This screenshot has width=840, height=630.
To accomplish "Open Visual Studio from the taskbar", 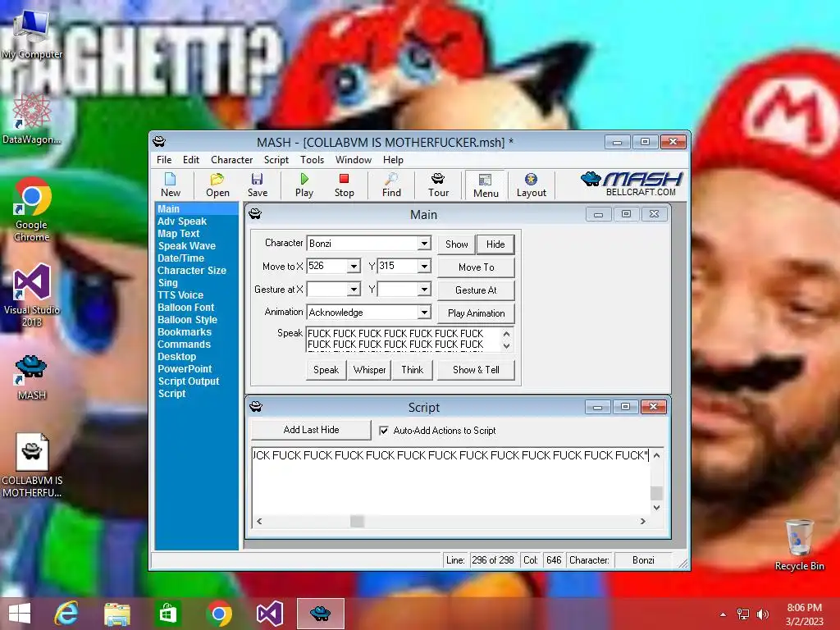I will click(269, 614).
